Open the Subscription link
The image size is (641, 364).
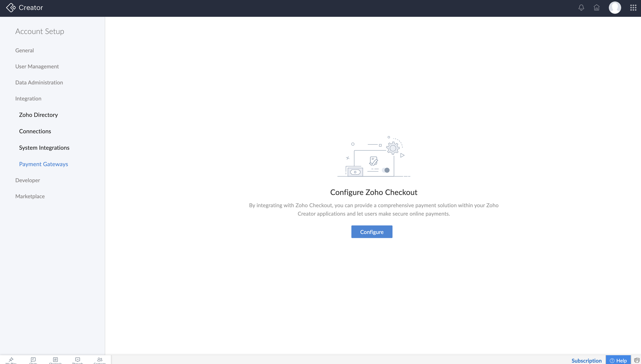click(586, 361)
